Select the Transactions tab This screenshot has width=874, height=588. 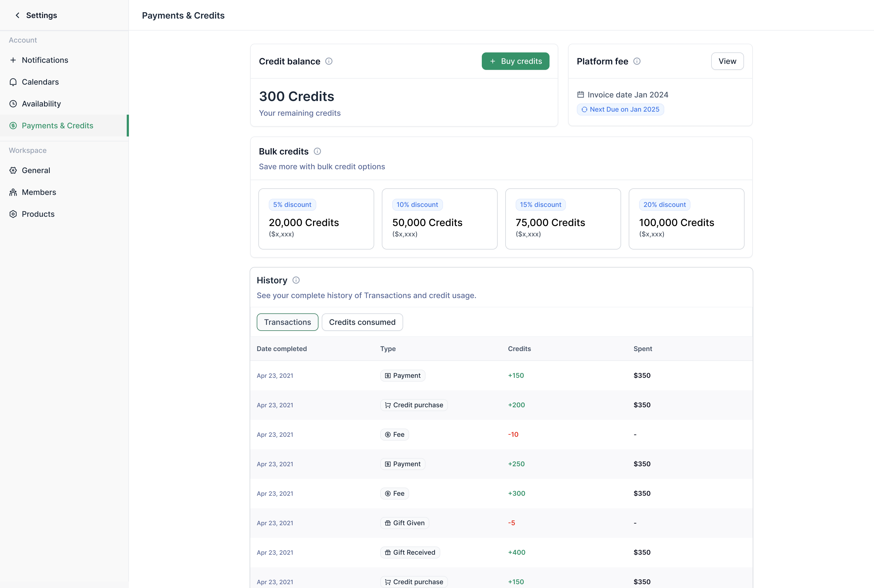point(287,322)
